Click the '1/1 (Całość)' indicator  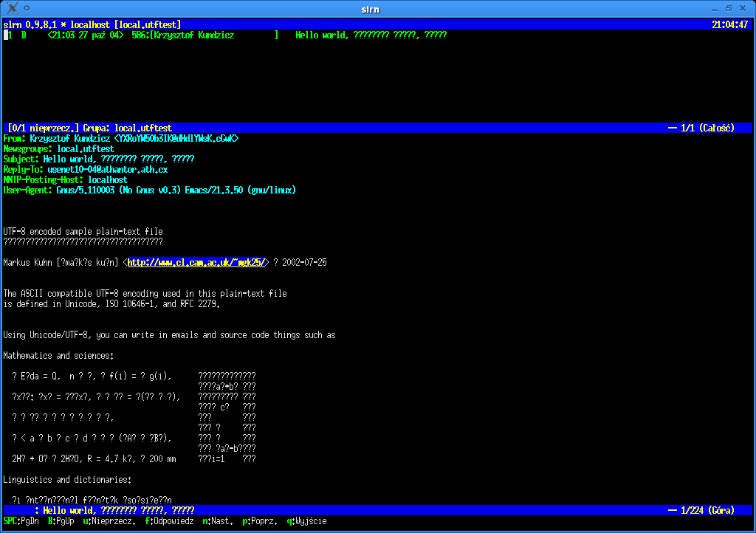(x=707, y=128)
